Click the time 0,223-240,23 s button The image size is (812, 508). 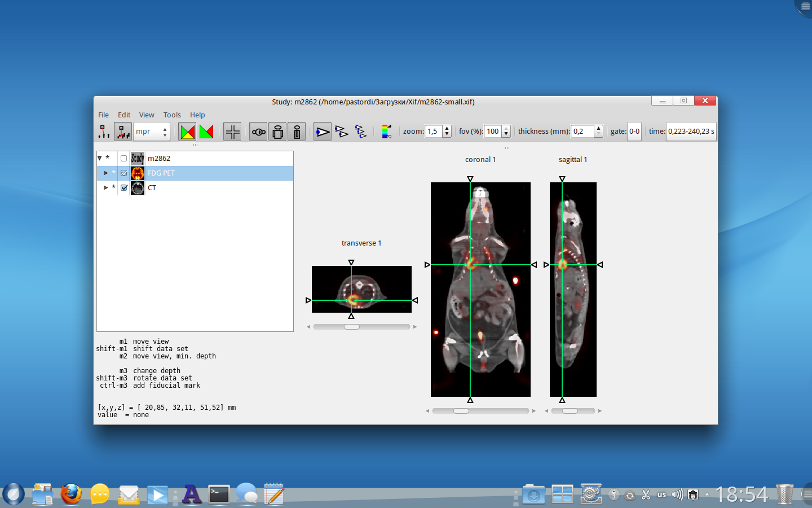[691, 132]
